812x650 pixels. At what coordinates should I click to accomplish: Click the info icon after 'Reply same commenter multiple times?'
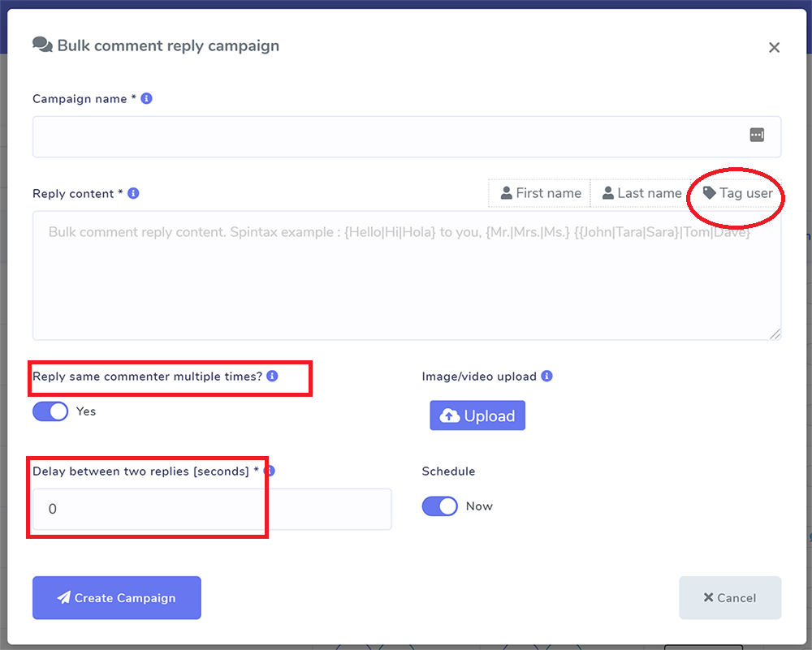(273, 376)
